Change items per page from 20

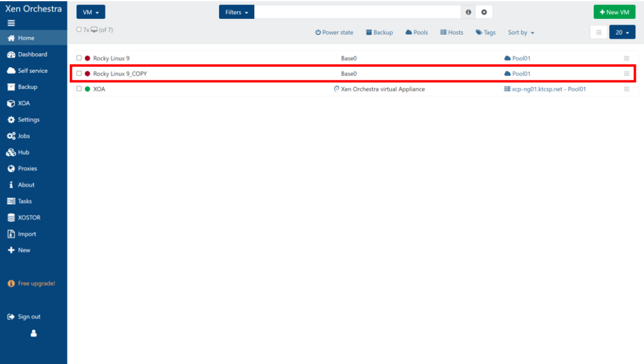(622, 33)
